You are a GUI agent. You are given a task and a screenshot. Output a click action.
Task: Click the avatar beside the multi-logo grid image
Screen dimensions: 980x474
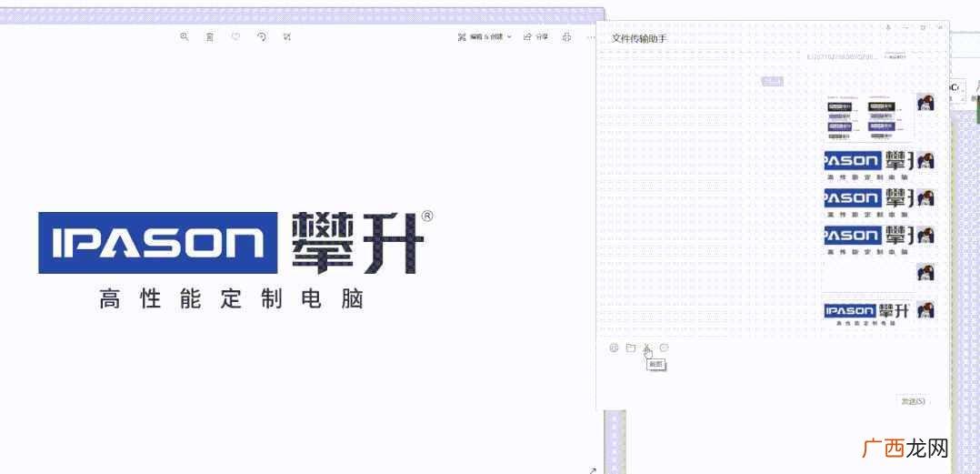click(925, 103)
